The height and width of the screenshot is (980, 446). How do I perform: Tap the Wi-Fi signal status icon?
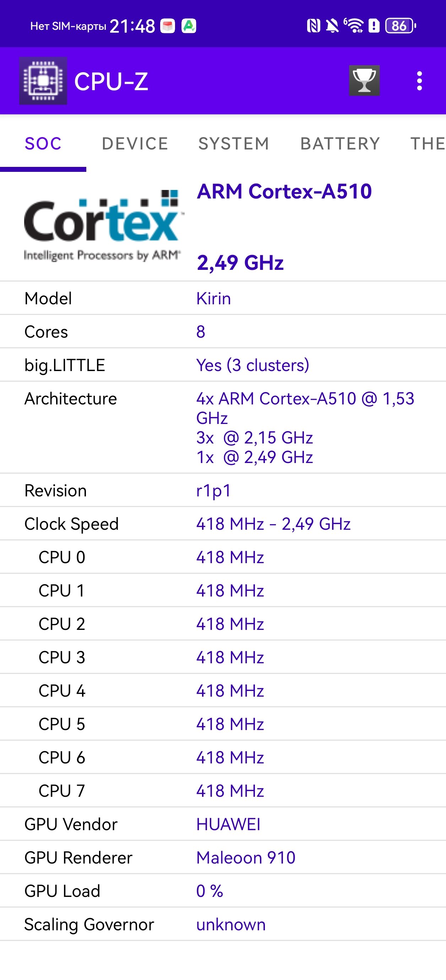click(x=354, y=26)
